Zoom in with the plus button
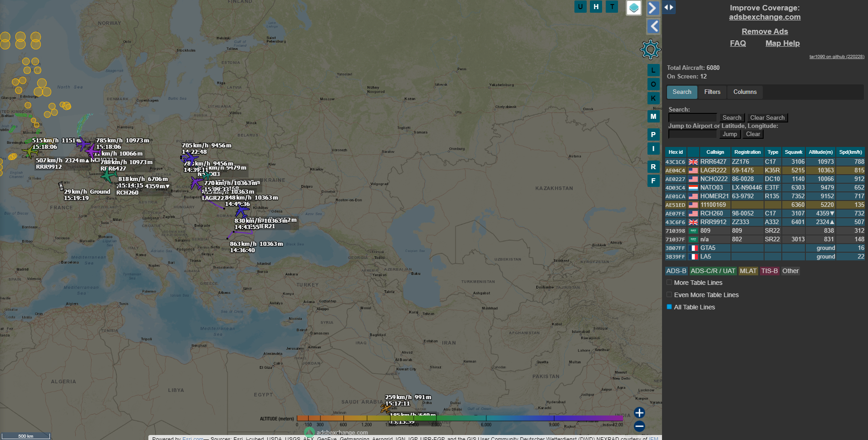The height and width of the screenshot is (440, 868). 639,413
